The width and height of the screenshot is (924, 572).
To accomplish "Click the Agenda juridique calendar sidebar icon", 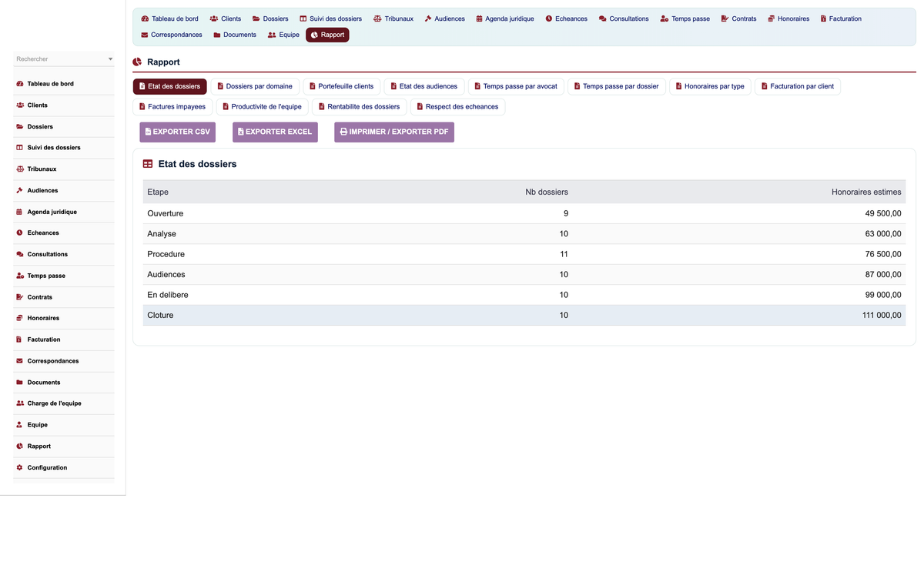I will 19,212.
